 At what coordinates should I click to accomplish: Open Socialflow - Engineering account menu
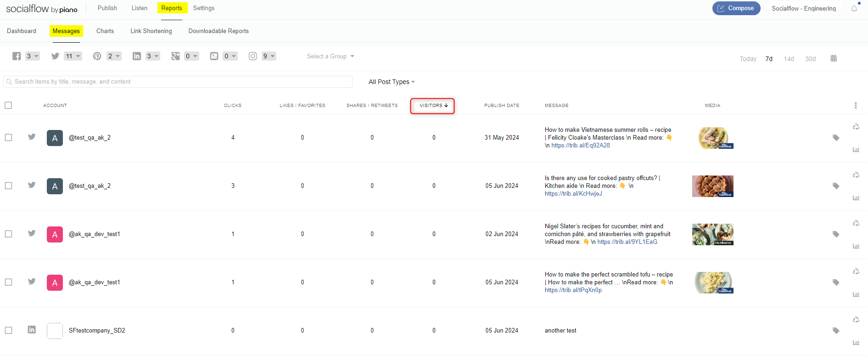804,8
